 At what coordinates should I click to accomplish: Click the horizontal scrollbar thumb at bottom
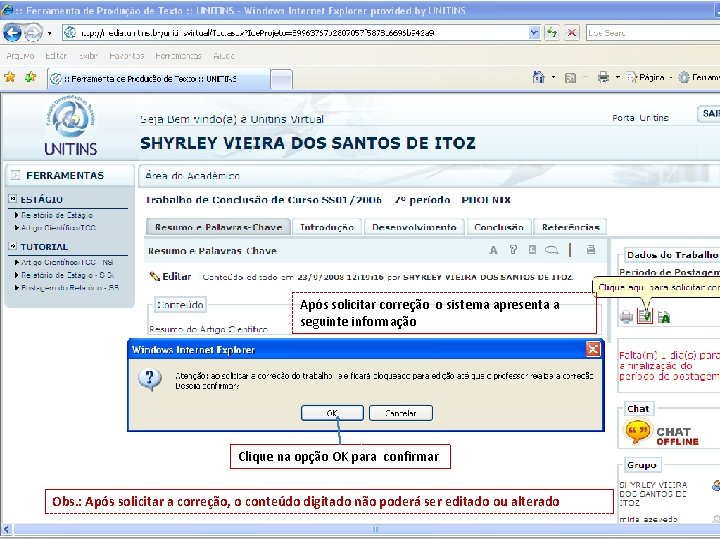[x=375, y=529]
